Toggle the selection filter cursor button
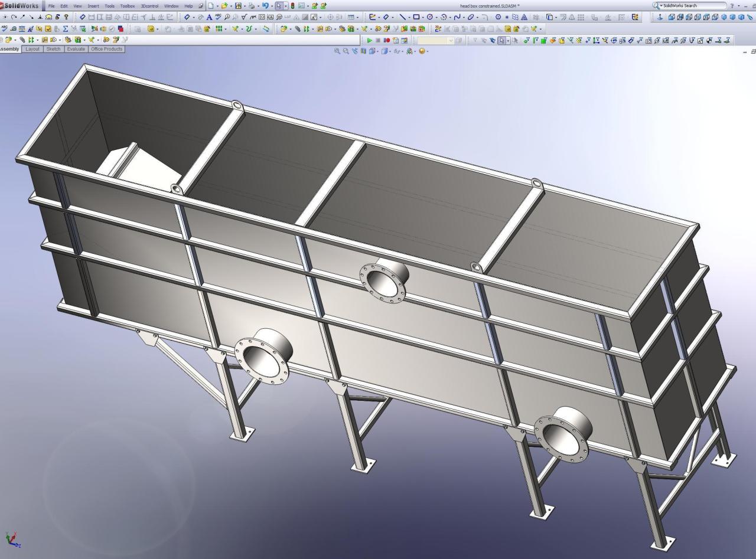The width and height of the screenshot is (756, 559). pyautogui.click(x=502, y=40)
